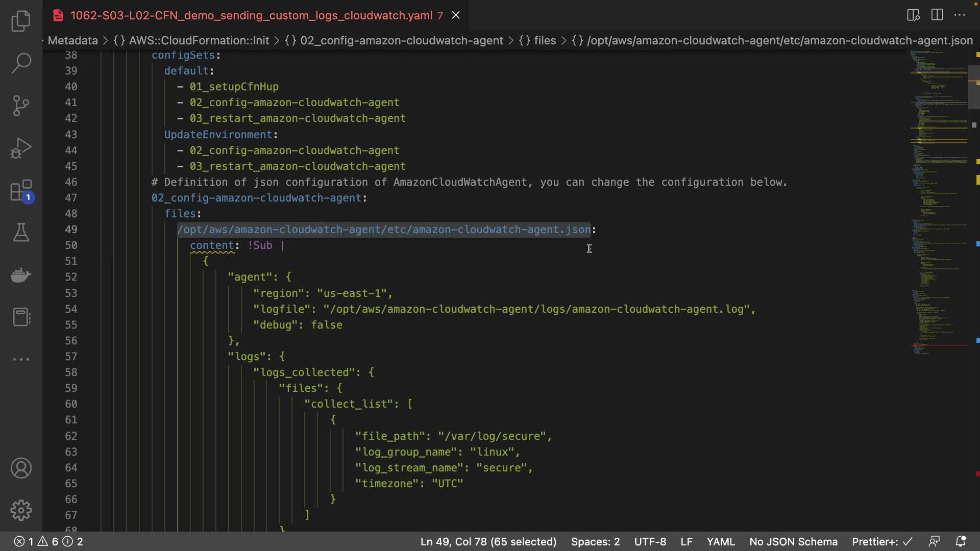Click the UTF-8 encoding status item
980x551 pixels.
[x=650, y=541]
